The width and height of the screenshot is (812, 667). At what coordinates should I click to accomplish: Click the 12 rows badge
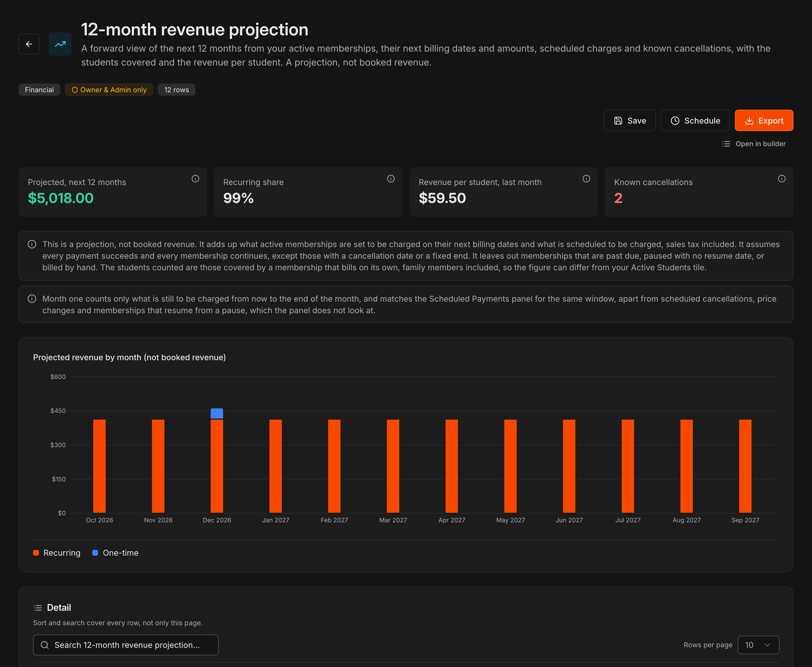[x=176, y=90]
